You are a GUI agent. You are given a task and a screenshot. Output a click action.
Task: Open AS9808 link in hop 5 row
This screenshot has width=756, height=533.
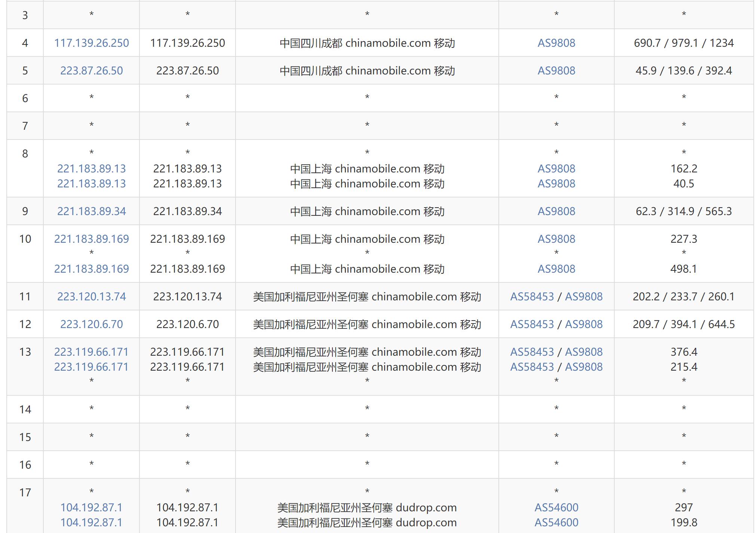tap(556, 71)
